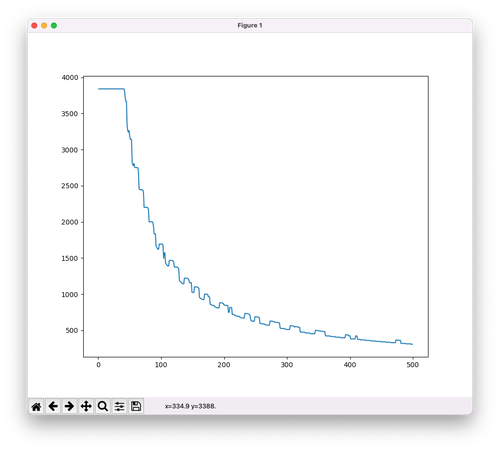Image resolution: width=500 pixels, height=451 pixels.
Task: Click the 0 x-axis tick label
Action: [x=98, y=365]
